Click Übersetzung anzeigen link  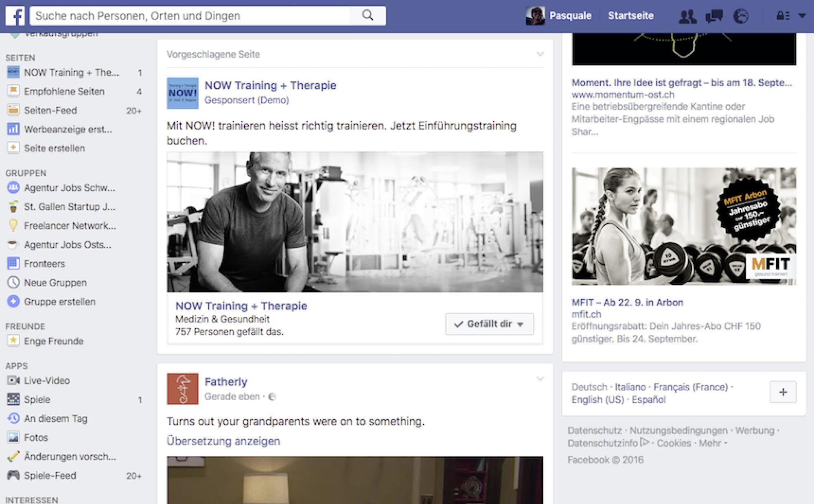223,441
